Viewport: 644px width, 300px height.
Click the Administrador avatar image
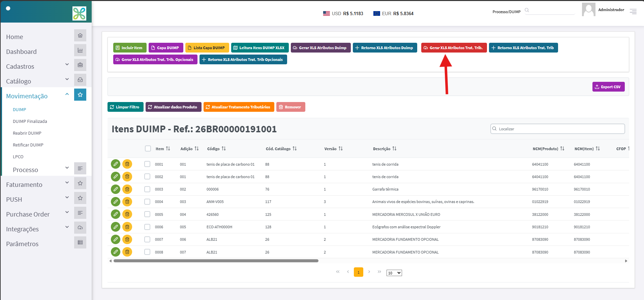pos(588,9)
